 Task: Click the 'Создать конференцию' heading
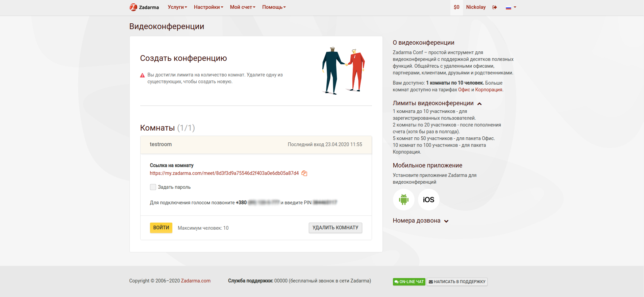click(x=183, y=58)
